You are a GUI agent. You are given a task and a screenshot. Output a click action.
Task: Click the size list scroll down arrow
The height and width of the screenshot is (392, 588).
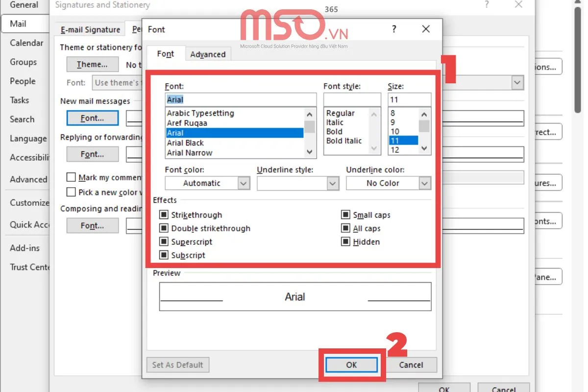tap(424, 149)
